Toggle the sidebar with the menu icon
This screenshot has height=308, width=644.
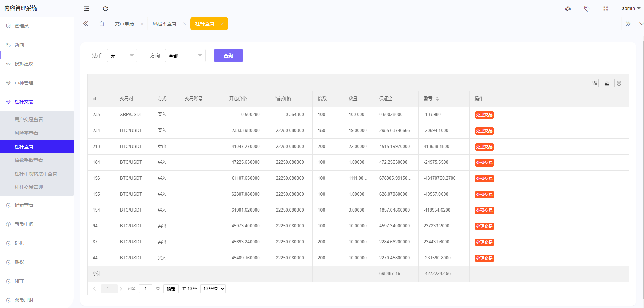pyautogui.click(x=87, y=8)
